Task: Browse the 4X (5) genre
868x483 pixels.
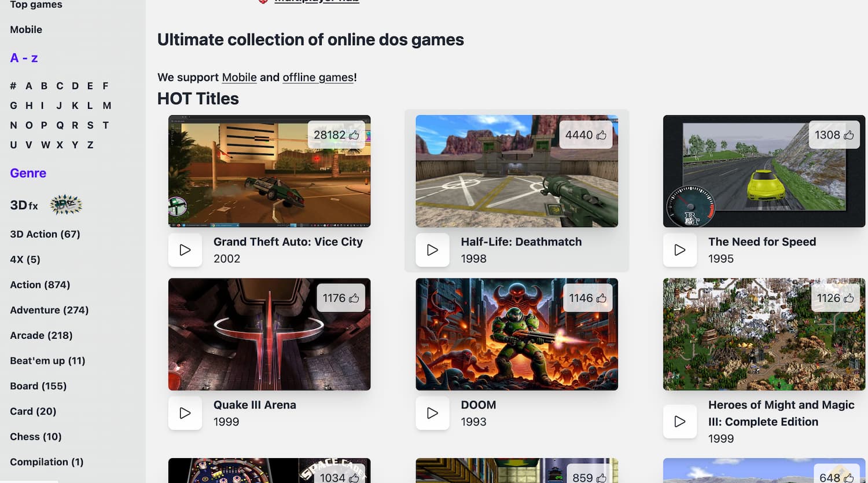Action: (x=25, y=259)
